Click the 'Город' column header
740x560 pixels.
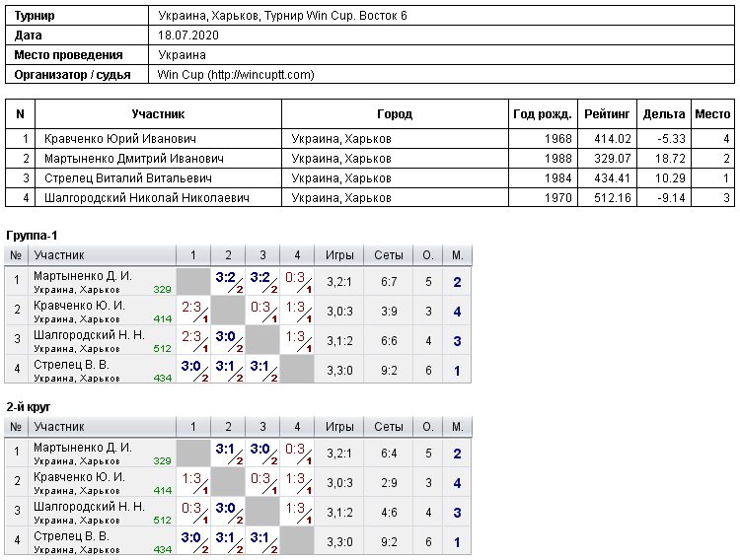tap(395, 114)
